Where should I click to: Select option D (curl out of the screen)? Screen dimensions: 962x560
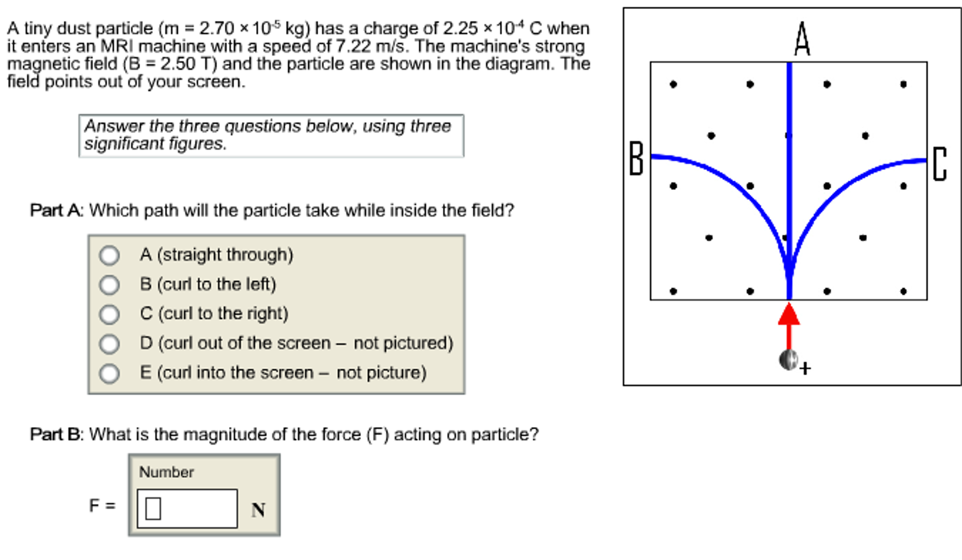click(109, 344)
